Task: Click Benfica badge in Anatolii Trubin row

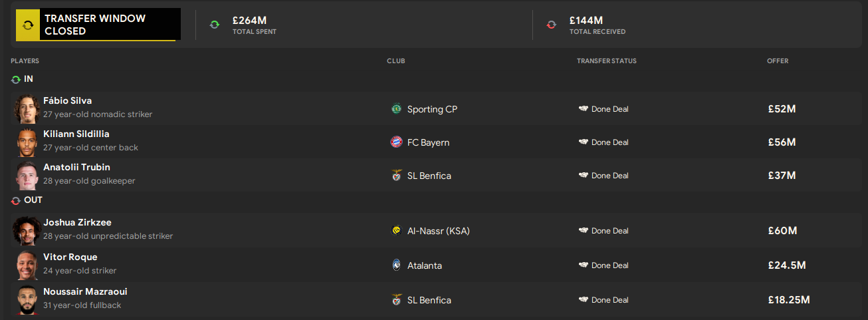Action: (397, 176)
